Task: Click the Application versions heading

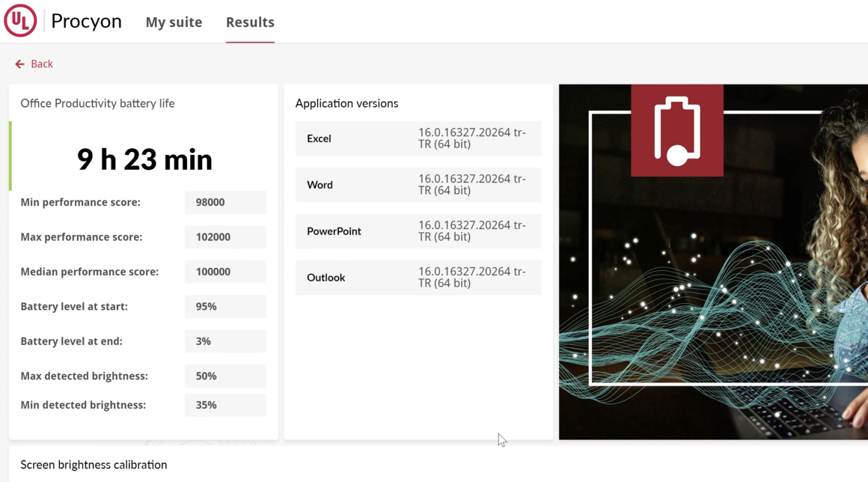Action: click(346, 103)
